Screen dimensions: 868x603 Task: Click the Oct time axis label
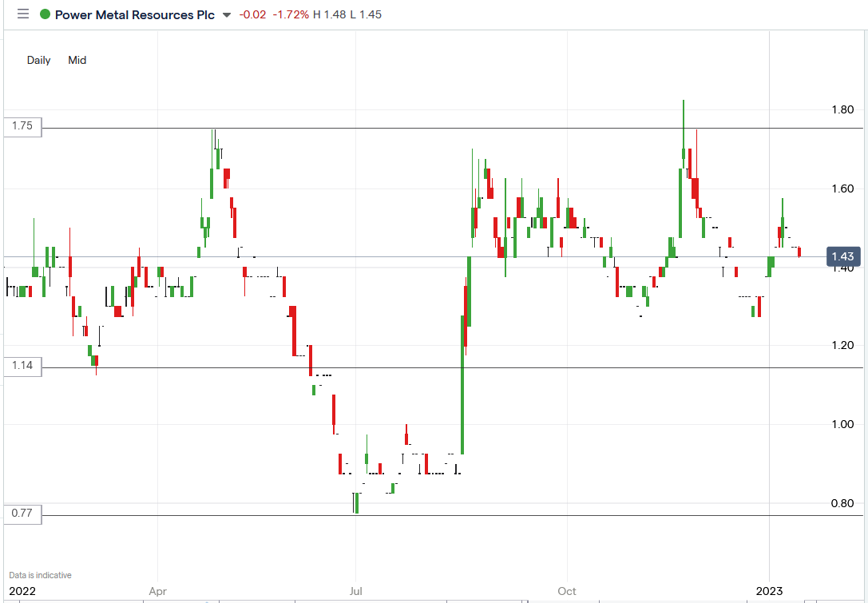(x=567, y=591)
